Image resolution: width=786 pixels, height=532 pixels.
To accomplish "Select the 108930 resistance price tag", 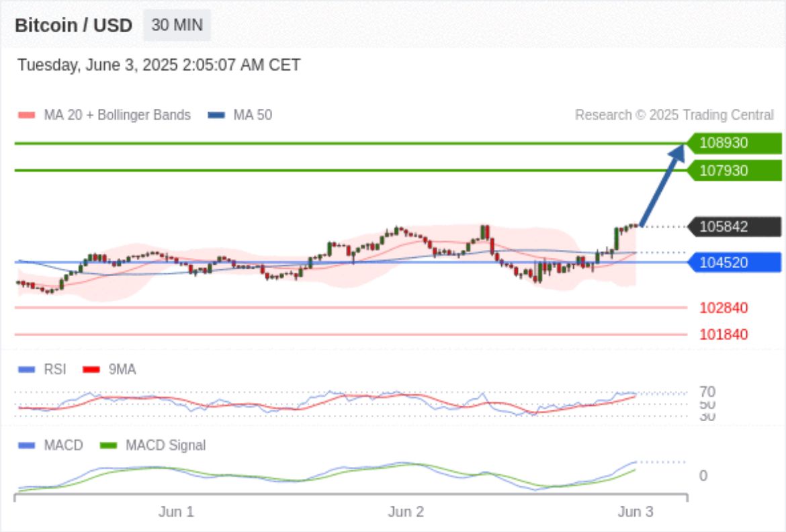I will click(734, 143).
